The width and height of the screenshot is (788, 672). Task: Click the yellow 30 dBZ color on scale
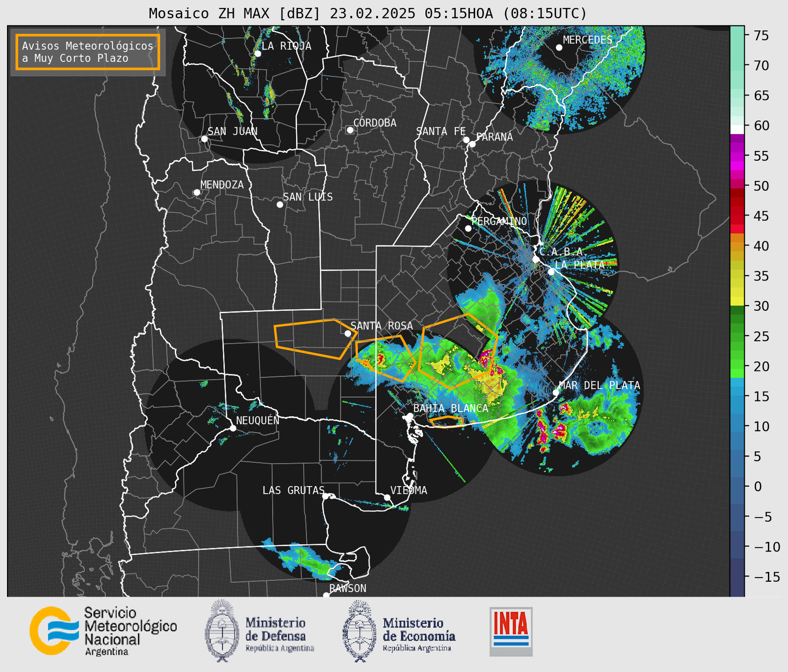[x=737, y=300]
